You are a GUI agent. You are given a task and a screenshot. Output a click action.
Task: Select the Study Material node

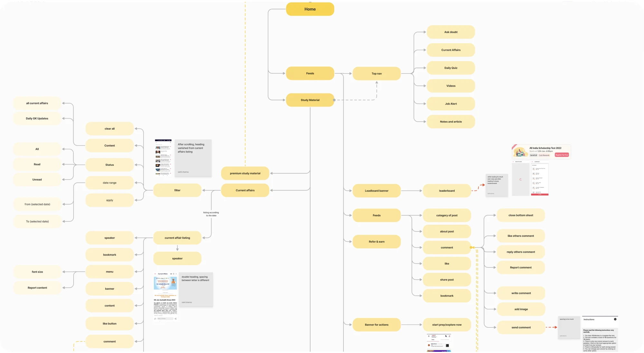(x=310, y=100)
